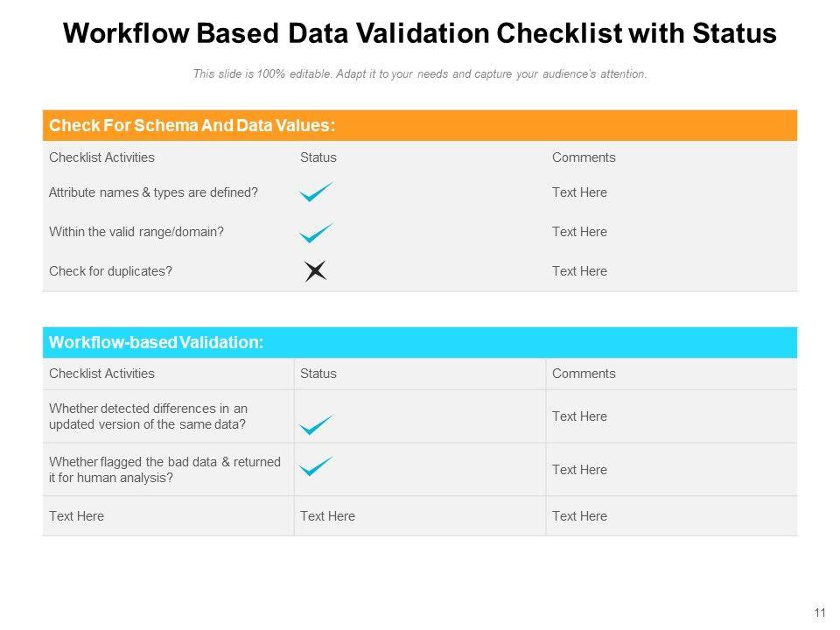
Task: Select 'Check for duplicates?' cell
Action: [110, 271]
